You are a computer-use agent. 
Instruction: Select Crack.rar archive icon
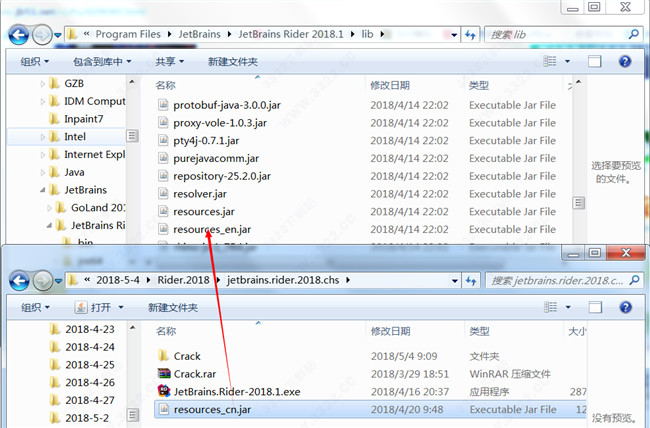point(164,373)
